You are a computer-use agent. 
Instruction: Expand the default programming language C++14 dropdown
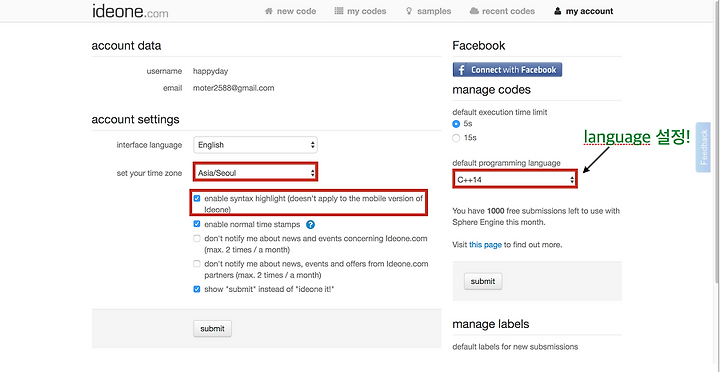[515, 180]
